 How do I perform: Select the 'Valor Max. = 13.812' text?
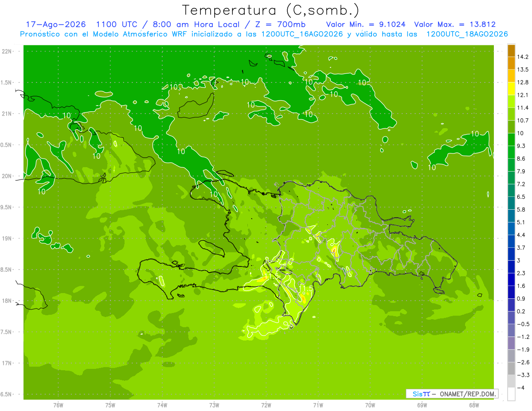coord(455,24)
